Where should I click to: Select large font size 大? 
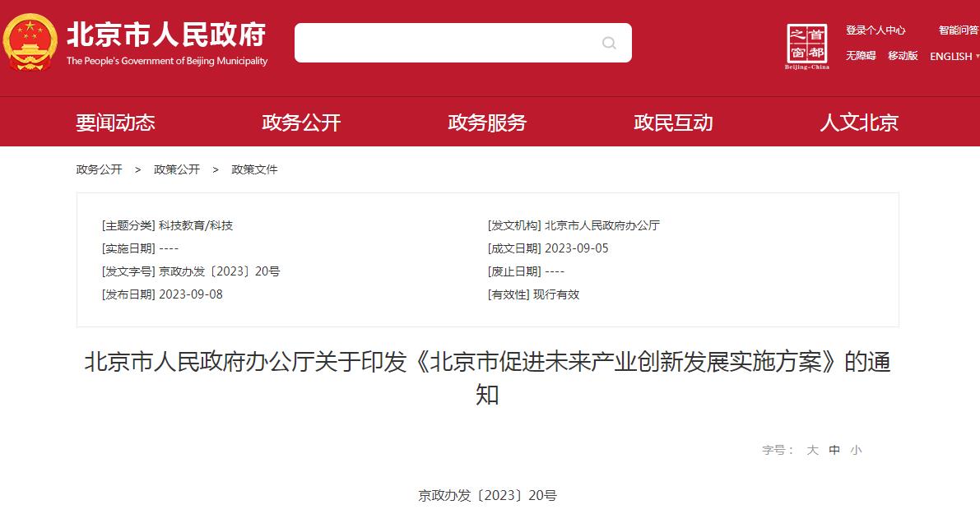(812, 450)
